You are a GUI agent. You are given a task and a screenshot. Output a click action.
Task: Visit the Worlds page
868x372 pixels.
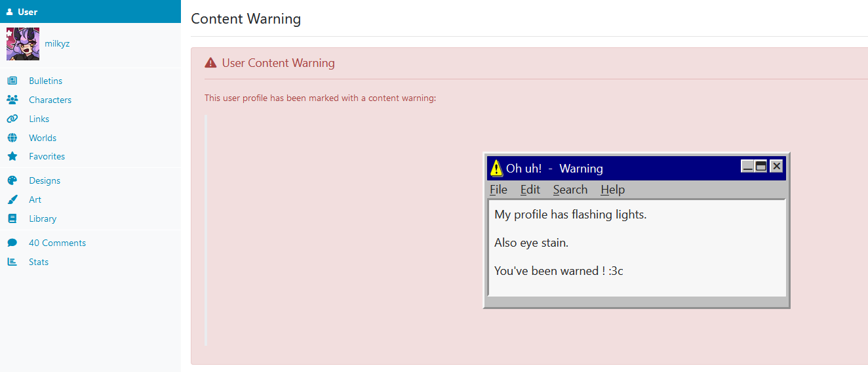[43, 138]
